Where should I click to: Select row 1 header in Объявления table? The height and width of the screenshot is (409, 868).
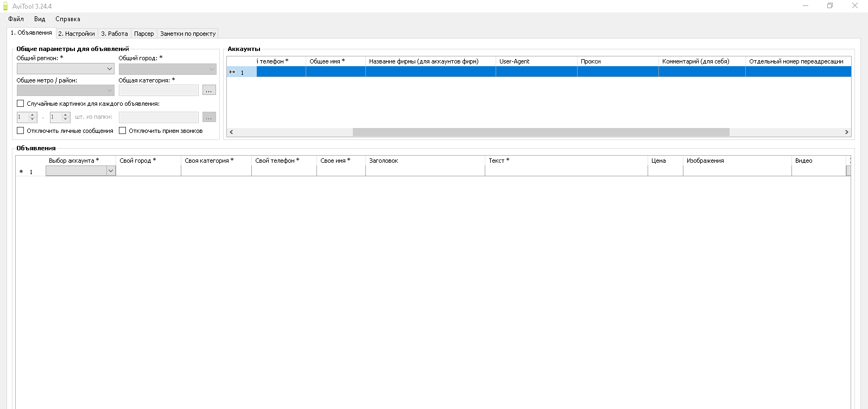[x=30, y=171]
